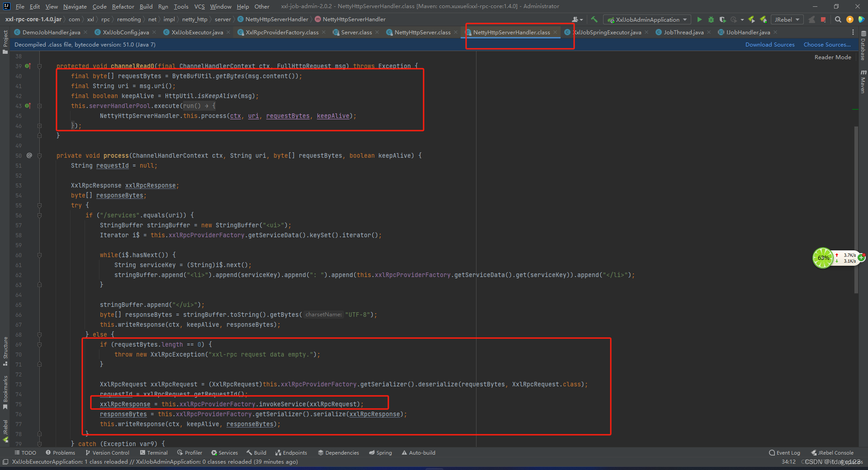Click the netty_http breadcrumb in navigation bar
Viewport: 868px width, 470px height.
[x=194, y=19]
